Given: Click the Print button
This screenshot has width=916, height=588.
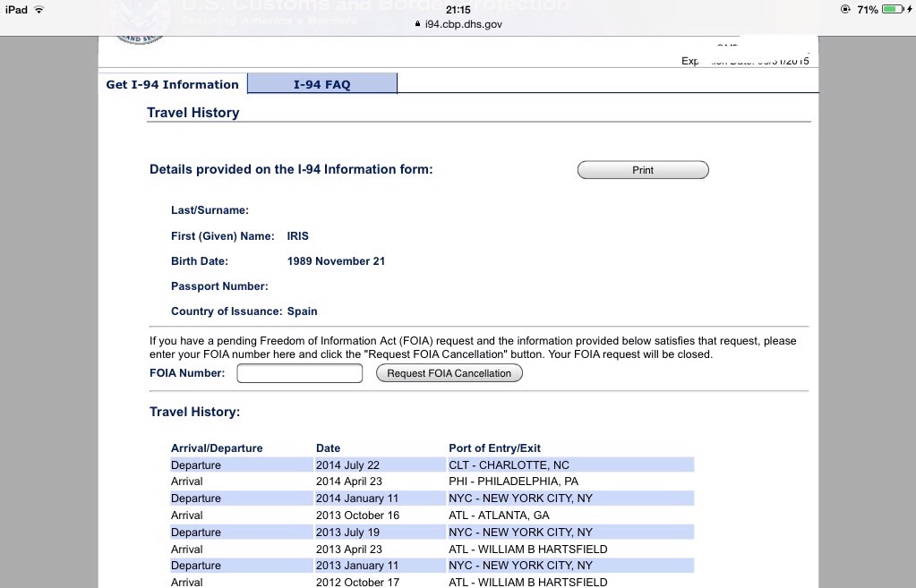Looking at the screenshot, I should [x=643, y=170].
